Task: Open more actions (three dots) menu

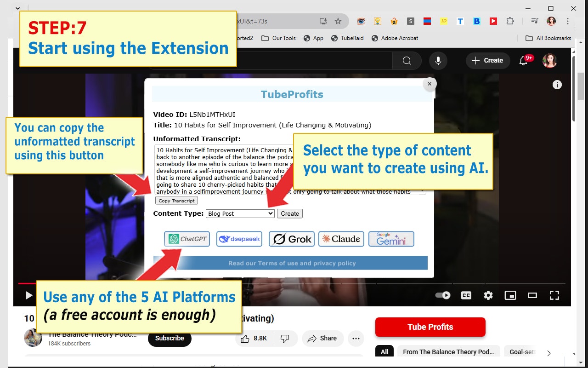Action: pyautogui.click(x=356, y=338)
